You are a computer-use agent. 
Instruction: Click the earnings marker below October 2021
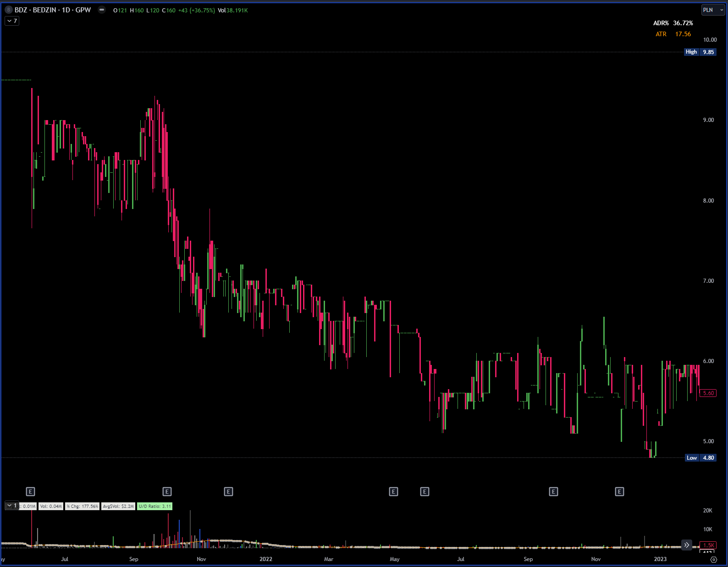tap(167, 492)
